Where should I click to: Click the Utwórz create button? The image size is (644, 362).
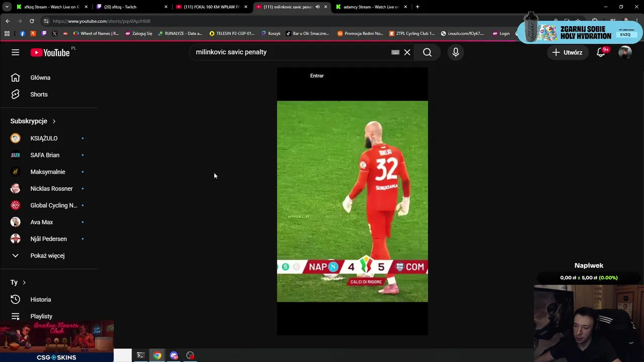[x=567, y=52]
